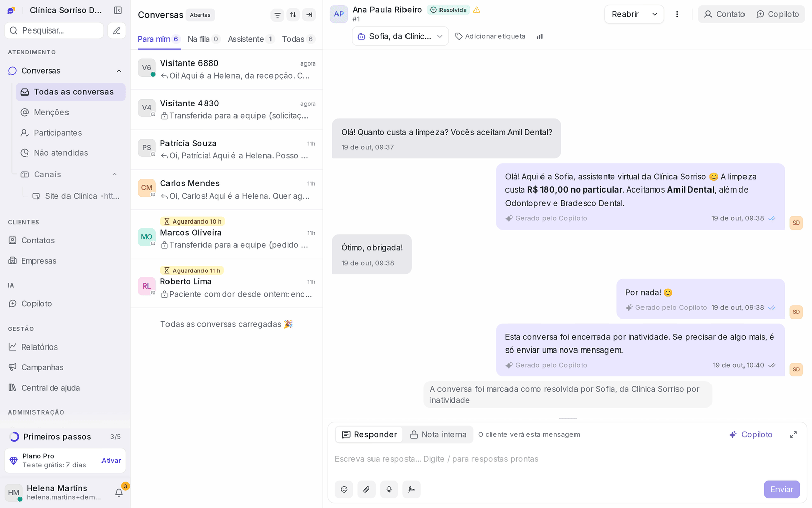
Task: Attach a file to reply
Action: [x=366, y=489]
